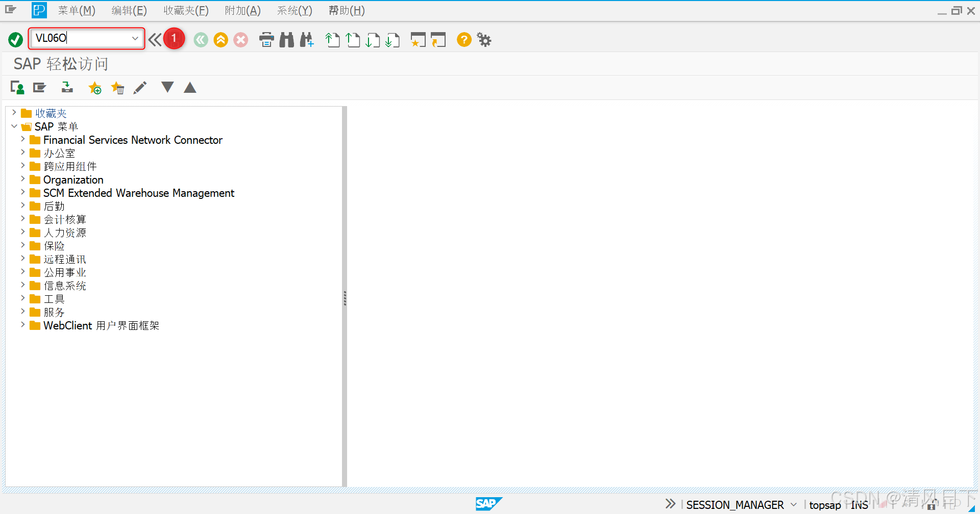Select the 信息系统 tree item
Image resolution: width=980 pixels, height=514 pixels.
coord(65,286)
